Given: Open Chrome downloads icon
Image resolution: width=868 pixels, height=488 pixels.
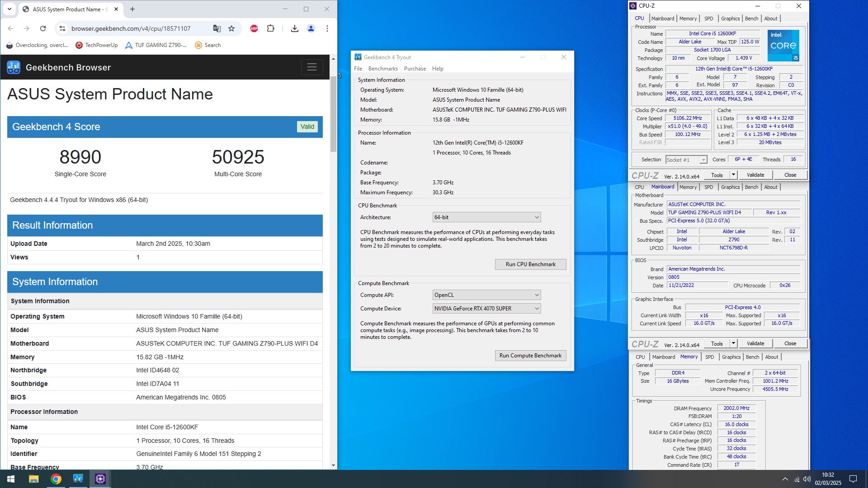Looking at the screenshot, I should [295, 28].
